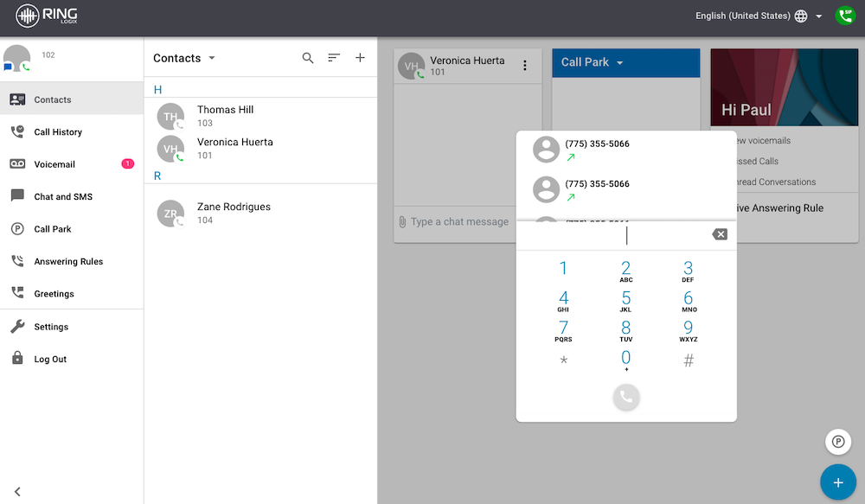This screenshot has height=504, width=865.
Task: Click the Call Park circled-P sidebar icon
Action: click(17, 228)
